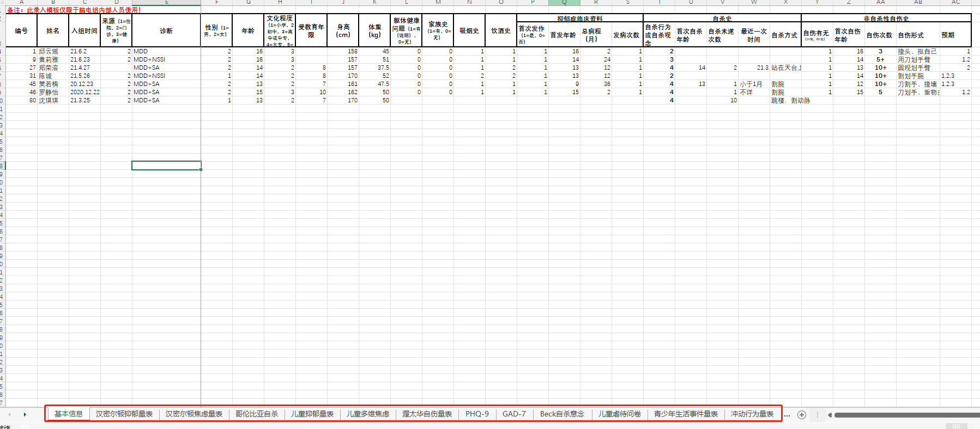Select the name cell 郑荣溶
Screen dimensions: 980x429
pos(53,68)
